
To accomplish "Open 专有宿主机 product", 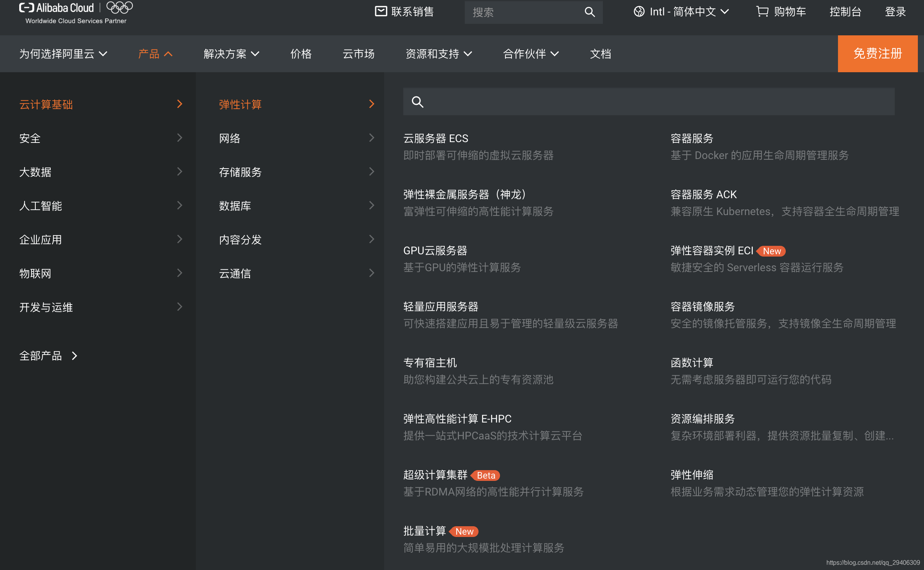I will click(x=430, y=363).
